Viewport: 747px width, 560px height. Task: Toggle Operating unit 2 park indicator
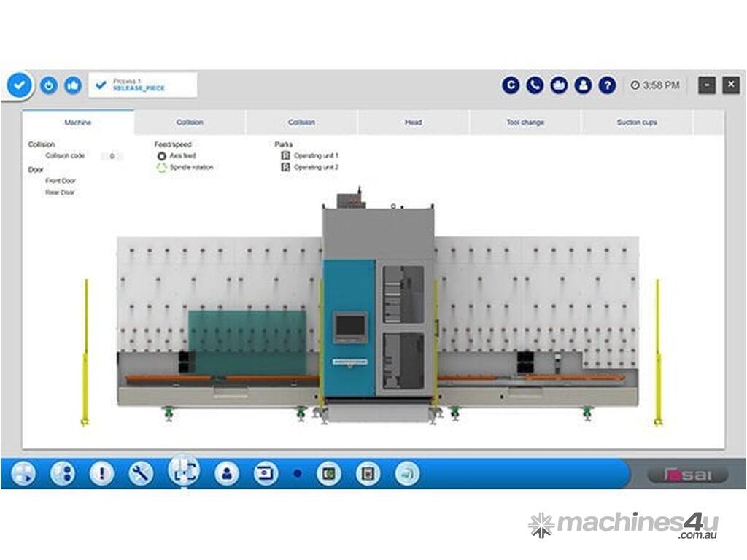tap(286, 168)
